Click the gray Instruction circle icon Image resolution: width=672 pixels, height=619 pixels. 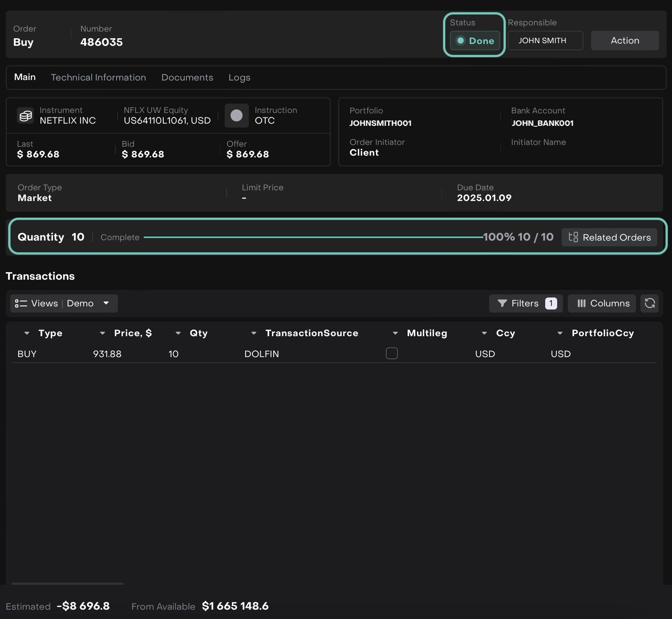click(236, 116)
